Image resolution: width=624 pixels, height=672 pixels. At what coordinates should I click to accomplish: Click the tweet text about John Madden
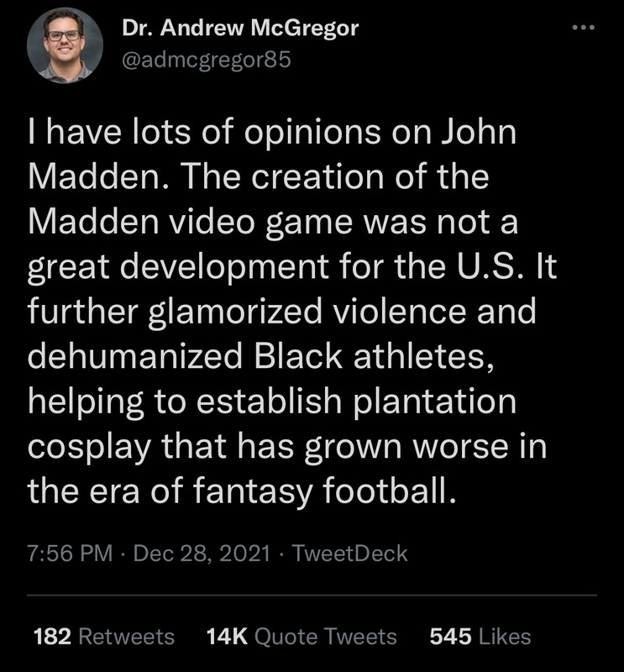(292, 312)
